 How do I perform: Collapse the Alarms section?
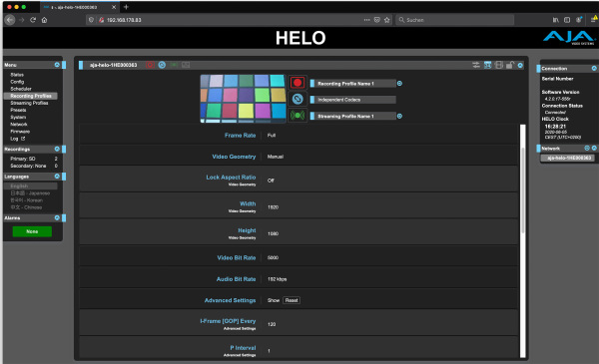click(57, 217)
